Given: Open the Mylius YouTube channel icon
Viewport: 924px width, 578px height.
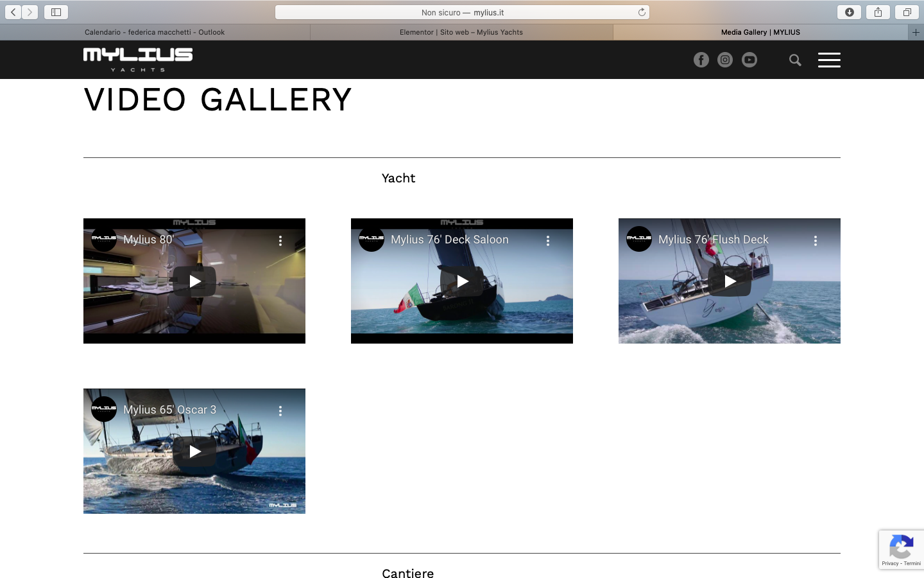Looking at the screenshot, I should 749,60.
